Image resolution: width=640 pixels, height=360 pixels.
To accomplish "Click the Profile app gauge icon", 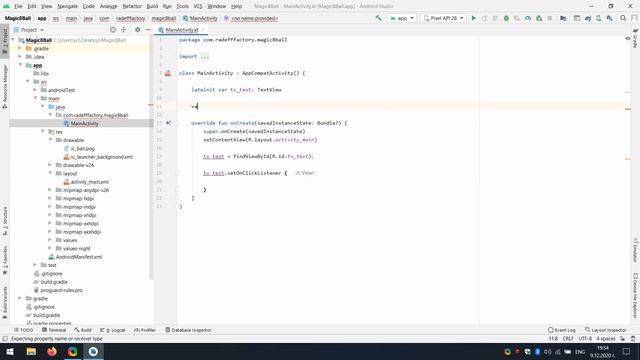I will 528,18.
